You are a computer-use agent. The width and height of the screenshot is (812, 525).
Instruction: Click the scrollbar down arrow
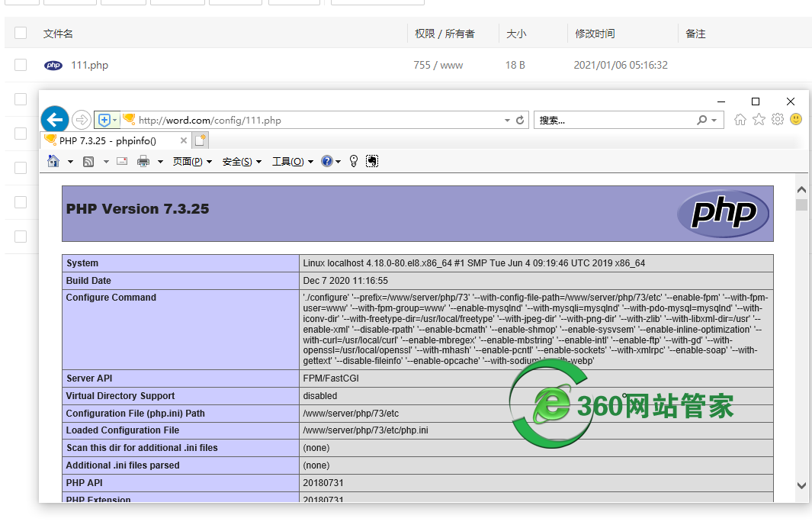pos(801,485)
